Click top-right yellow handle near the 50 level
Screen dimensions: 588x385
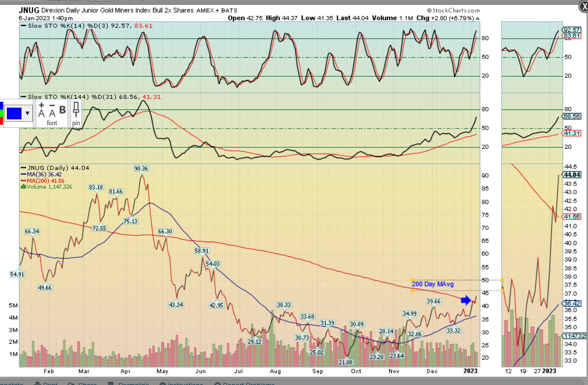point(502,280)
